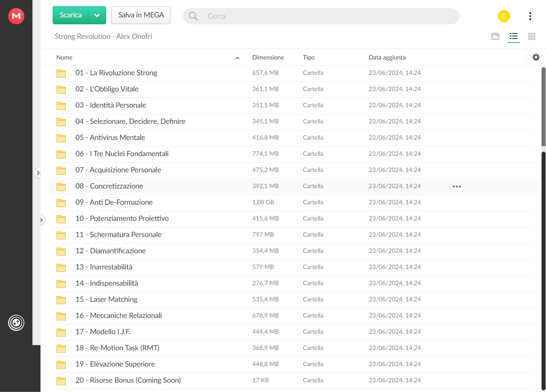Toggle Nome column sort arrow

click(x=237, y=58)
